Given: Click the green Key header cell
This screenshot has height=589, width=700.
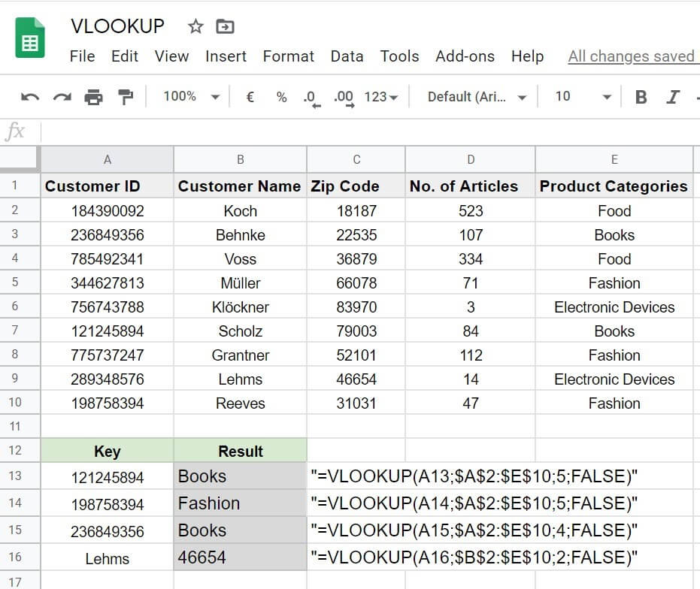Looking at the screenshot, I should pyautogui.click(x=107, y=451).
